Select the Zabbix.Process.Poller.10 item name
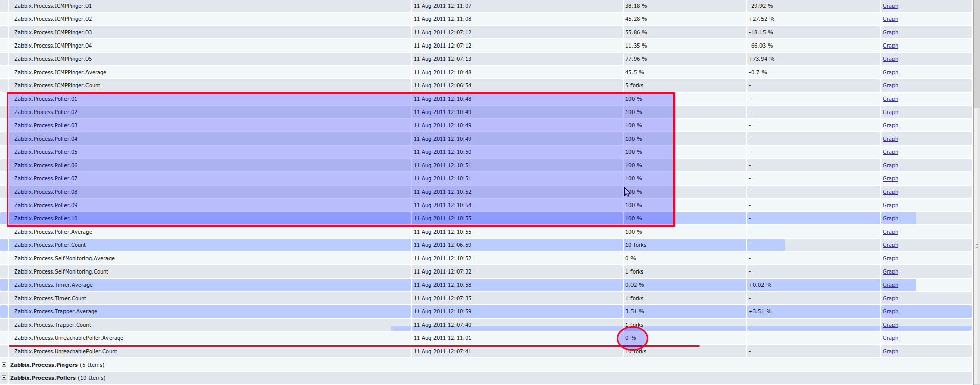This screenshot has width=980, height=385. point(46,218)
